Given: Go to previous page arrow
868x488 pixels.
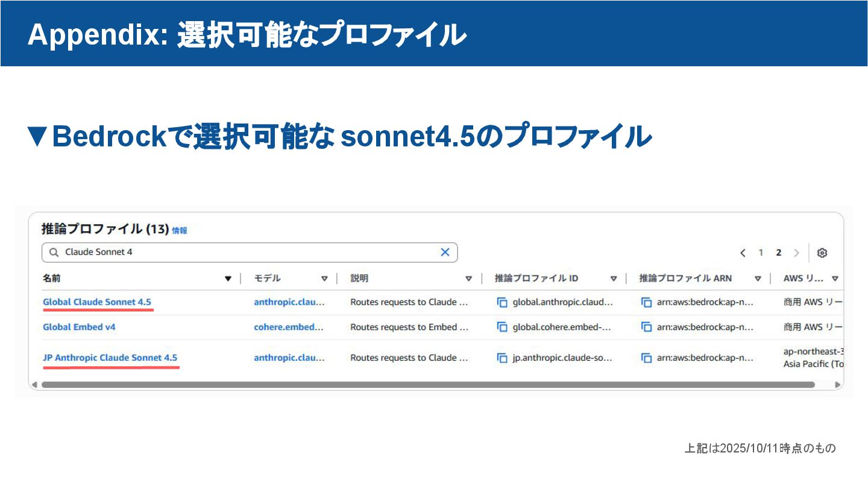Looking at the screenshot, I should click(743, 253).
